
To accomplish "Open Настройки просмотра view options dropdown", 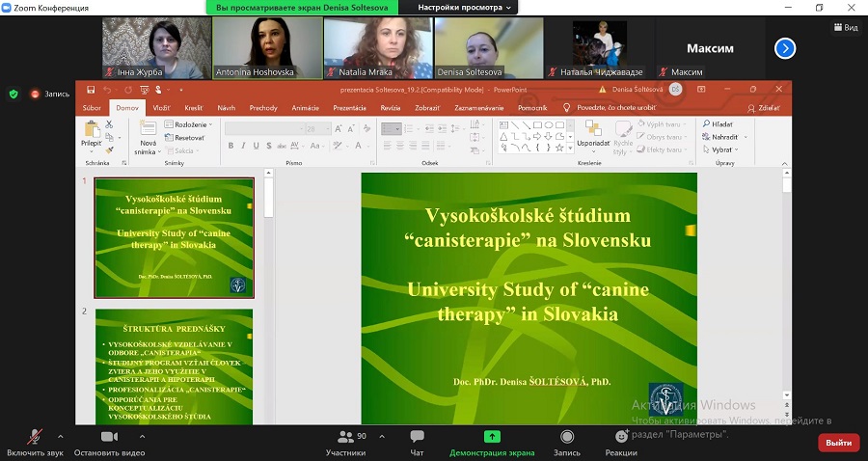I will pos(465,7).
